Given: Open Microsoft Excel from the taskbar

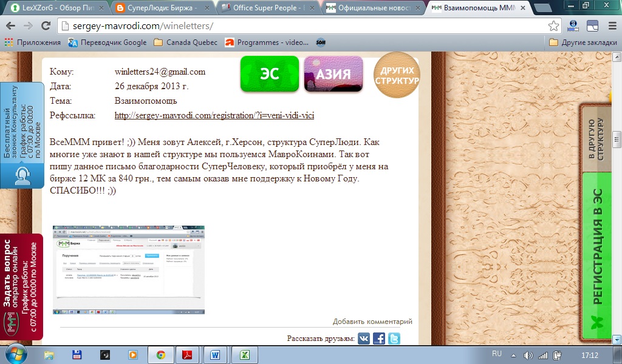Looking at the screenshot, I should [x=244, y=355].
